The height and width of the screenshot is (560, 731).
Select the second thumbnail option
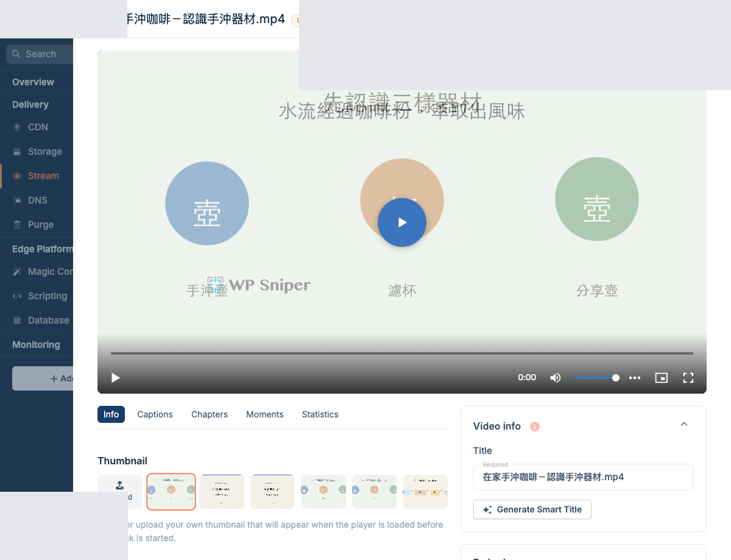pos(222,492)
